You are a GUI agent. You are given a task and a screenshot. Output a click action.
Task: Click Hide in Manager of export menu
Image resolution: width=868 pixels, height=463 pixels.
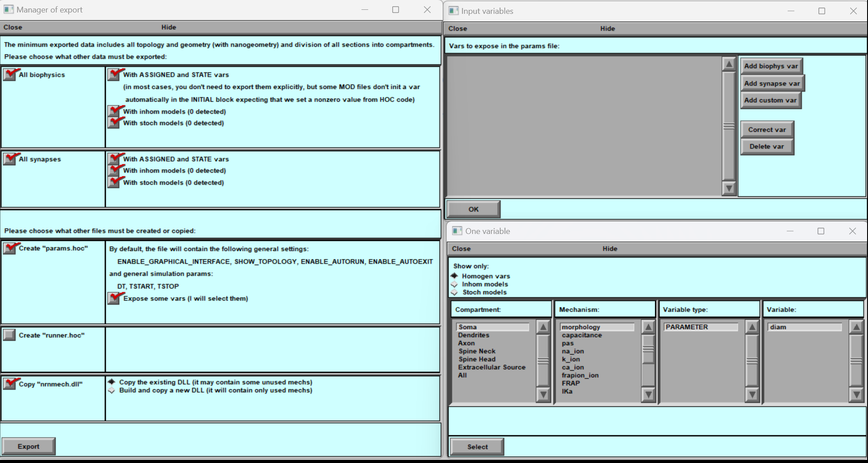(169, 27)
